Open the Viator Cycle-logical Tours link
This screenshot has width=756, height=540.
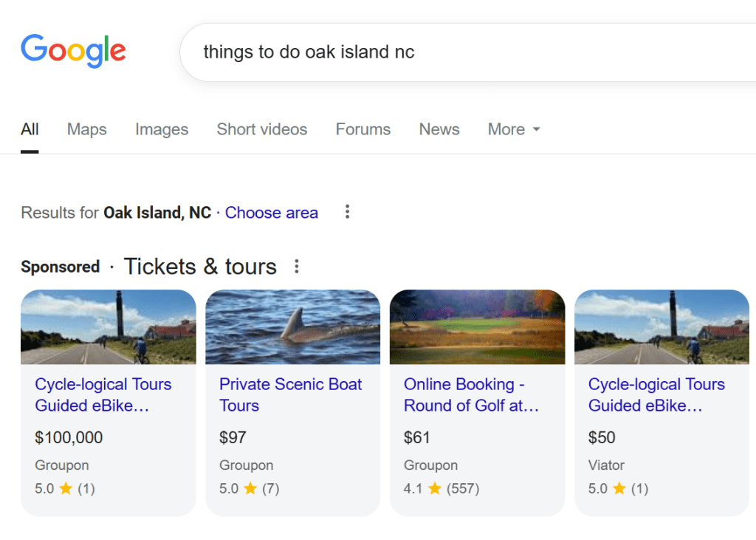coord(656,394)
